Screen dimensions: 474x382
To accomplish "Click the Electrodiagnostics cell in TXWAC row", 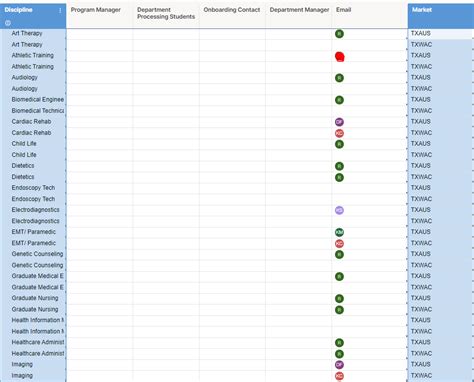I will (33, 221).
